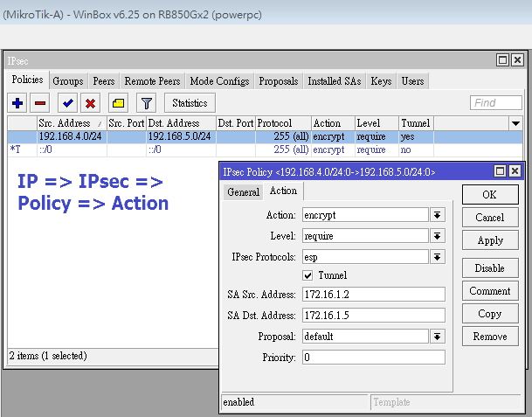Switch to the Peers tab
Viewport: 532px width, 417px height.
[104, 81]
